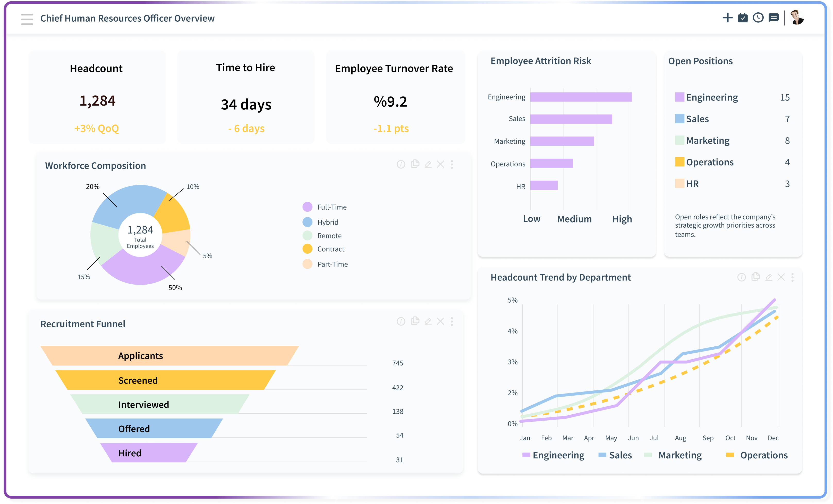The width and height of the screenshot is (833, 504).
Task: Open the calendar check icon in header
Action: (742, 18)
